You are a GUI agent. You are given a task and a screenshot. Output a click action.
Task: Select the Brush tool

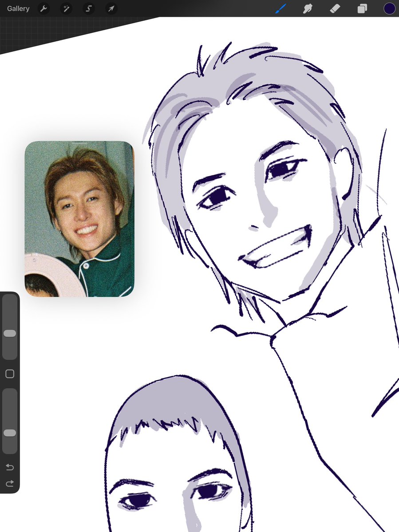280,8
